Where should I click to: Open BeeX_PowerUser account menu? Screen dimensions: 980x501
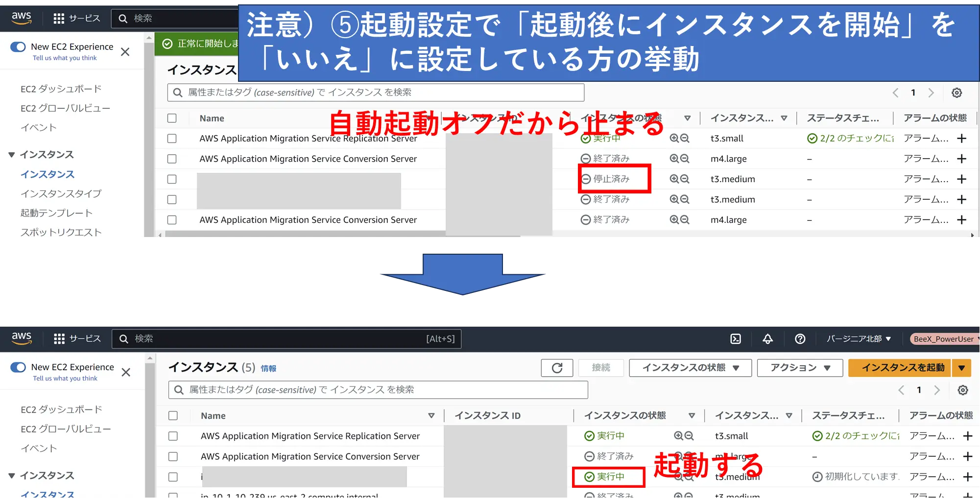[x=945, y=339]
